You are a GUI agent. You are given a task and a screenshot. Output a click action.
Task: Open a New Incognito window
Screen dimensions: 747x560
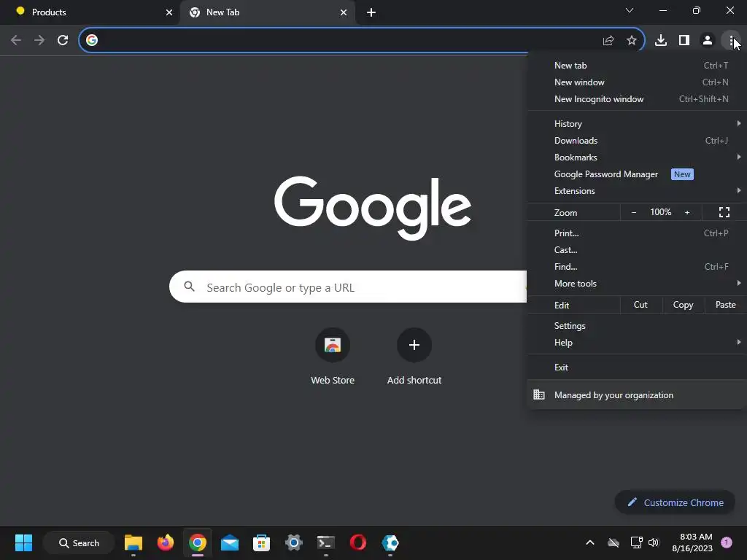[637, 99]
